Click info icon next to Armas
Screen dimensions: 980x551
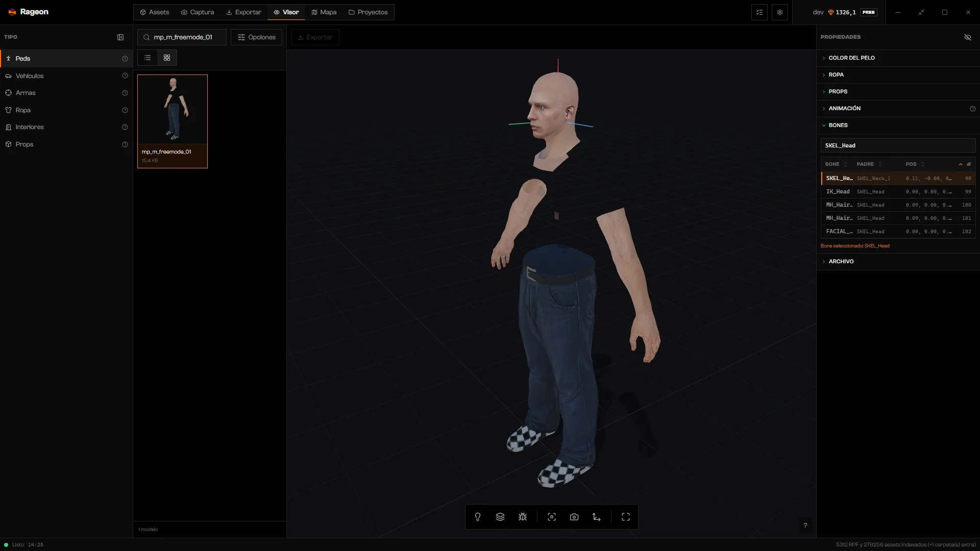pos(125,93)
